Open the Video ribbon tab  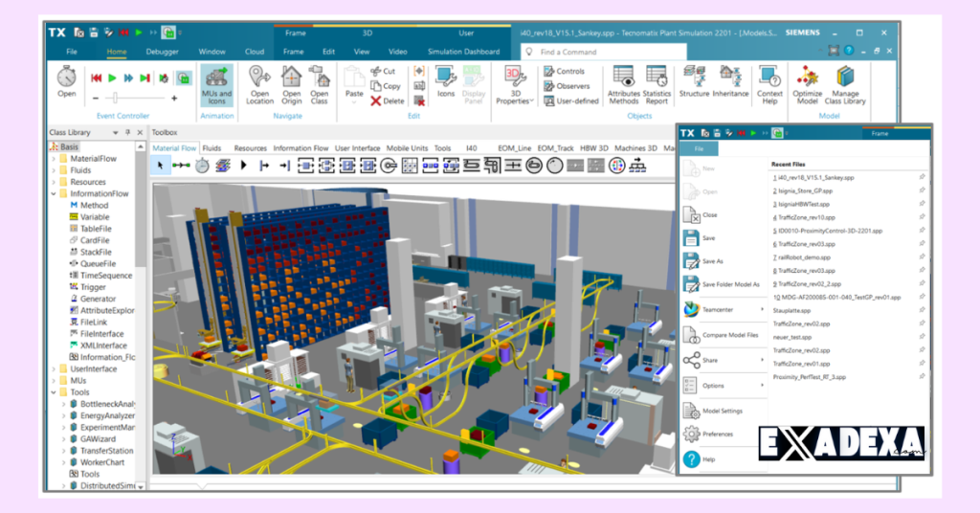(397, 52)
